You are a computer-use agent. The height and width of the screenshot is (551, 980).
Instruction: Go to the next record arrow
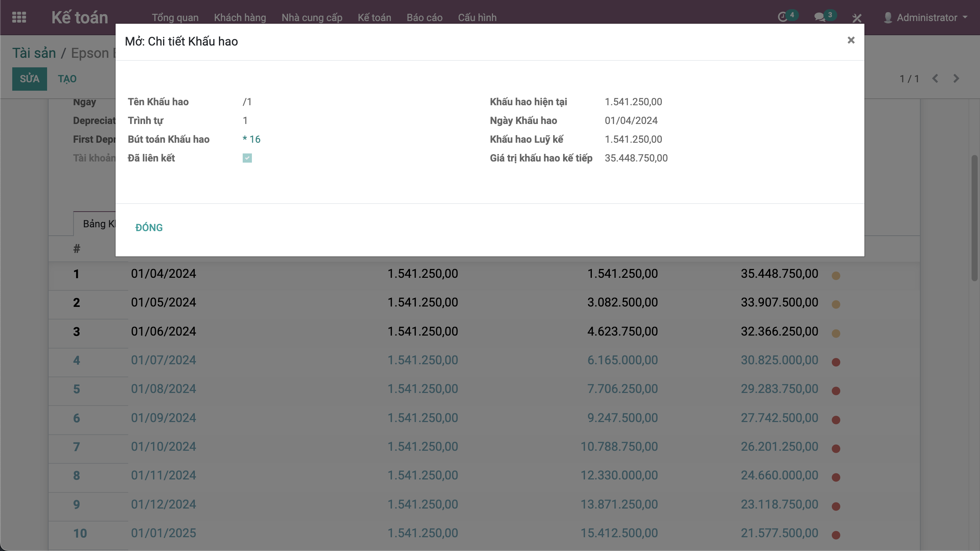(x=956, y=78)
